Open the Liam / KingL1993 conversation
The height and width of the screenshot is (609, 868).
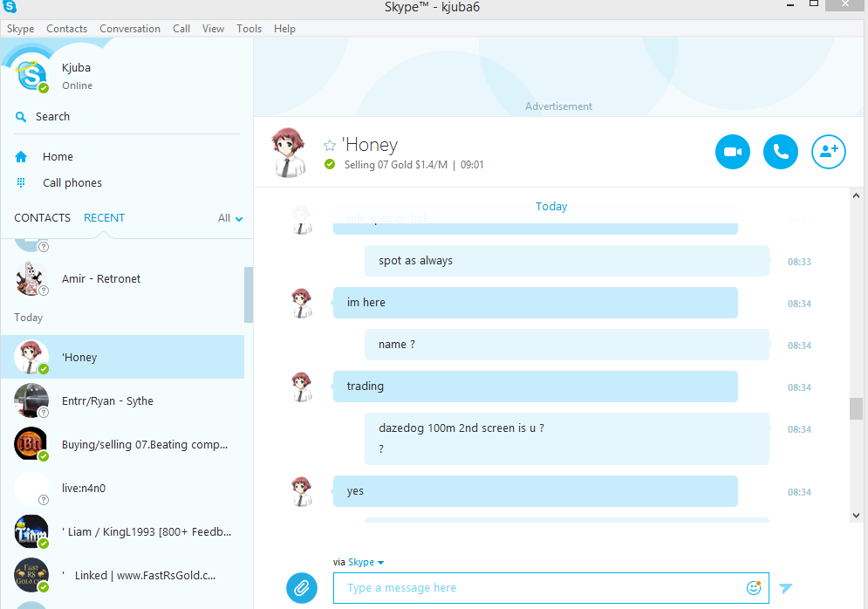click(122, 532)
